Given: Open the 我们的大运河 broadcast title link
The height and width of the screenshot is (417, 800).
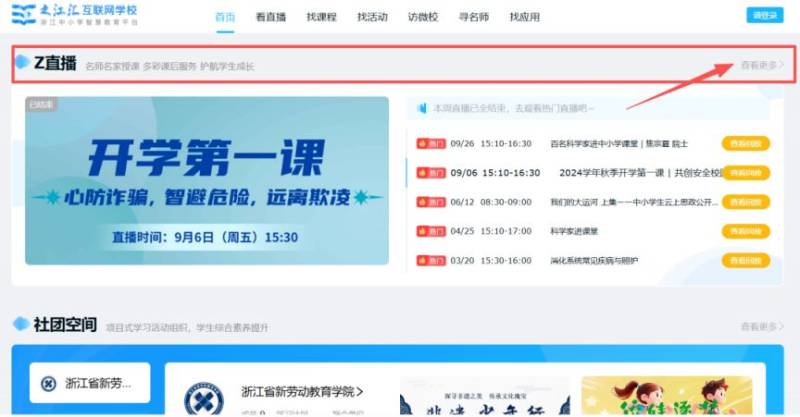Looking at the screenshot, I should pyautogui.click(x=634, y=202).
